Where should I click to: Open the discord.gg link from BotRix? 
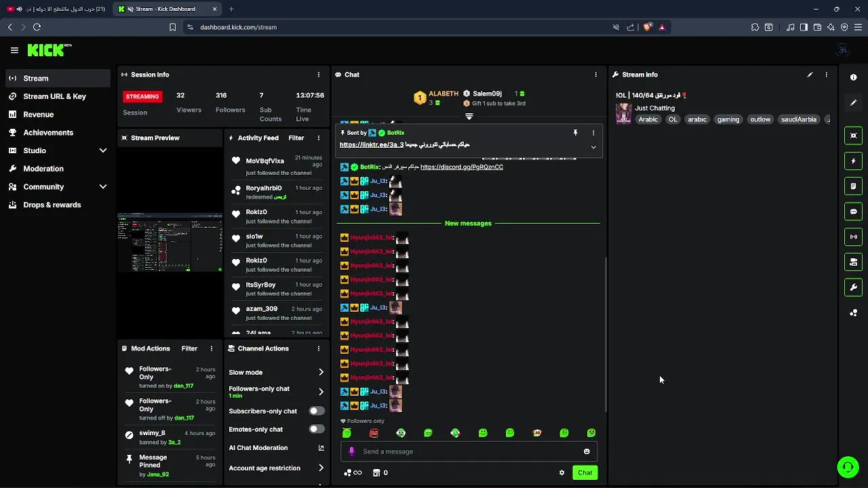pyautogui.click(x=462, y=167)
